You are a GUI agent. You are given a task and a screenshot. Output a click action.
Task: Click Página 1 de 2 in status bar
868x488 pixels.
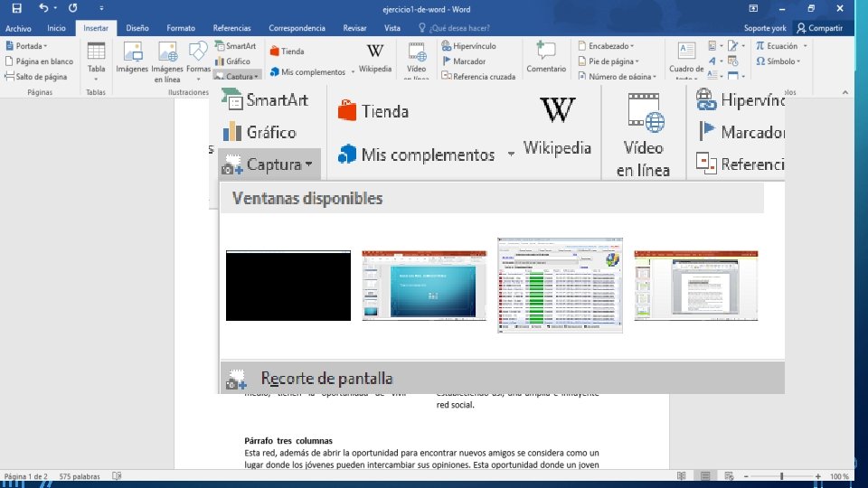click(x=26, y=476)
